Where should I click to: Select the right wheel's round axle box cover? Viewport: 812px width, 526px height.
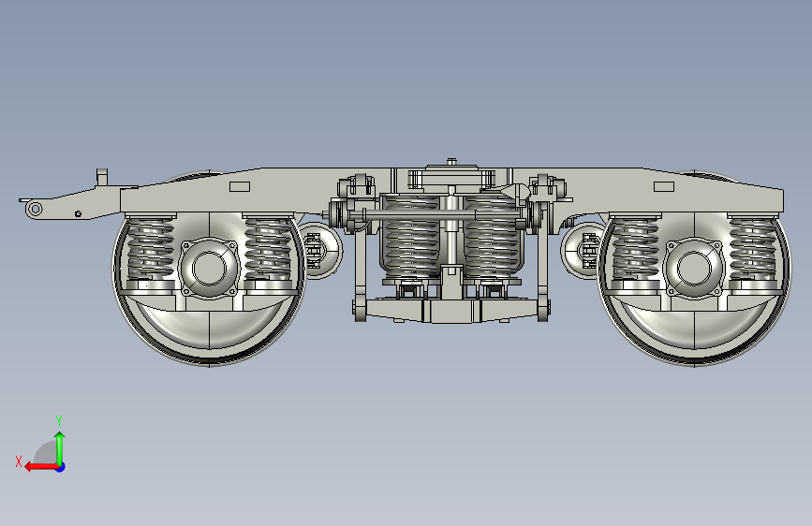(694, 269)
